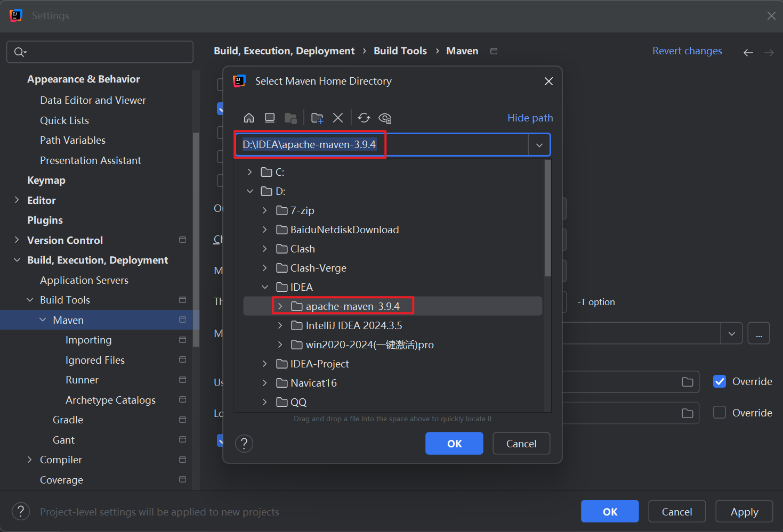The image size is (783, 532).
Task: Collapse Build, Execution, Deployment settings group
Action: click(x=17, y=260)
